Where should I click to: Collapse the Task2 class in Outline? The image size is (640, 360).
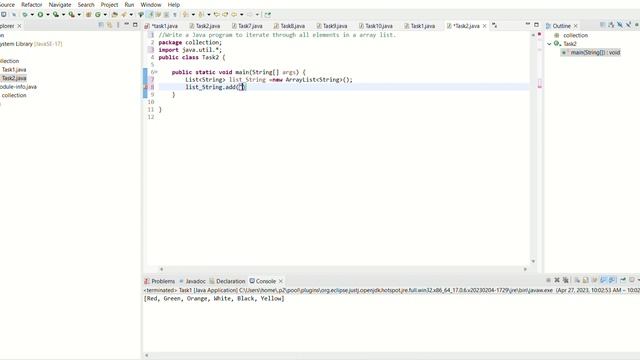click(549, 44)
